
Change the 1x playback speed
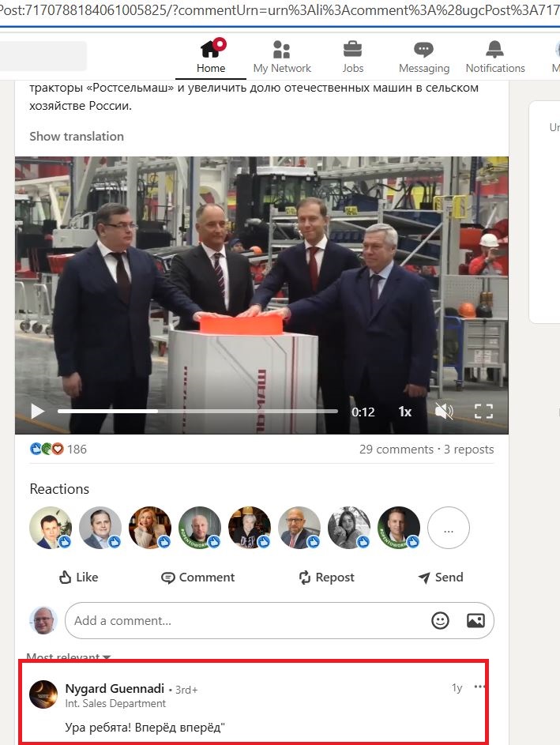coord(404,412)
